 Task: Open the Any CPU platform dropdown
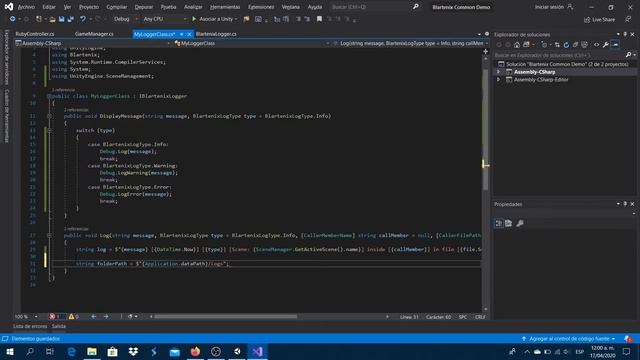tap(164, 19)
